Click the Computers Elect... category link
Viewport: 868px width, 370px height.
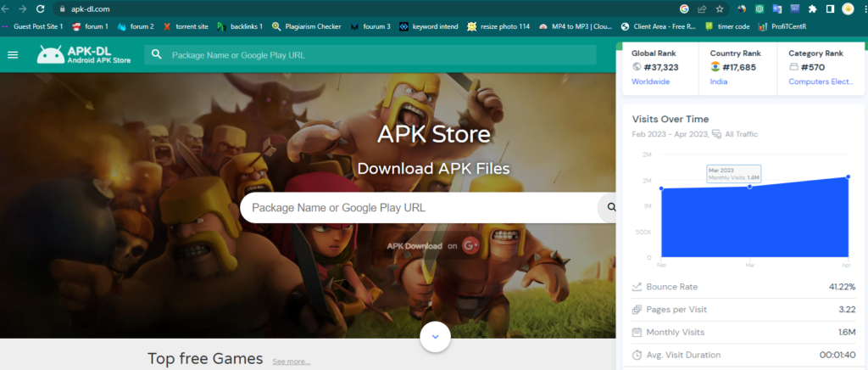click(x=821, y=81)
